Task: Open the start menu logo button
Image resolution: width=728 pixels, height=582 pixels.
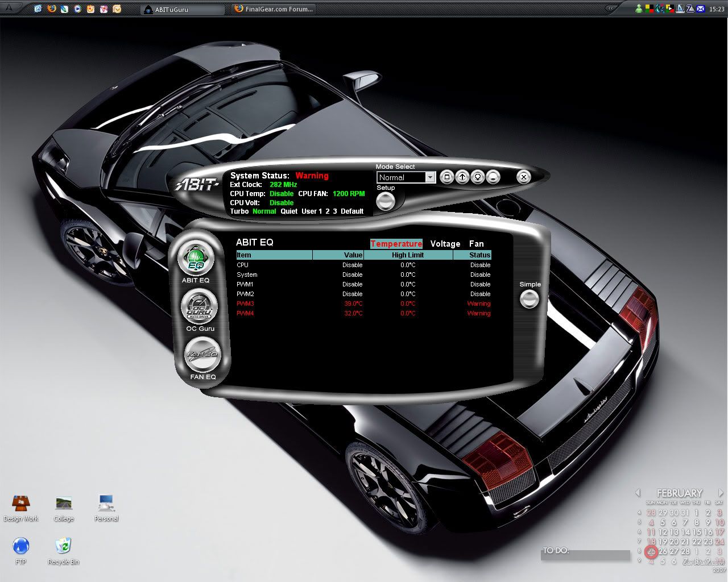Action: click(x=10, y=9)
